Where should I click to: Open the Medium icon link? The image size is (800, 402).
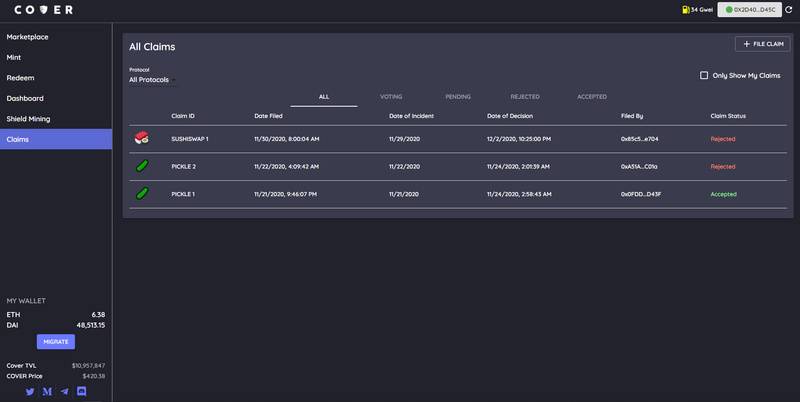[x=47, y=392]
